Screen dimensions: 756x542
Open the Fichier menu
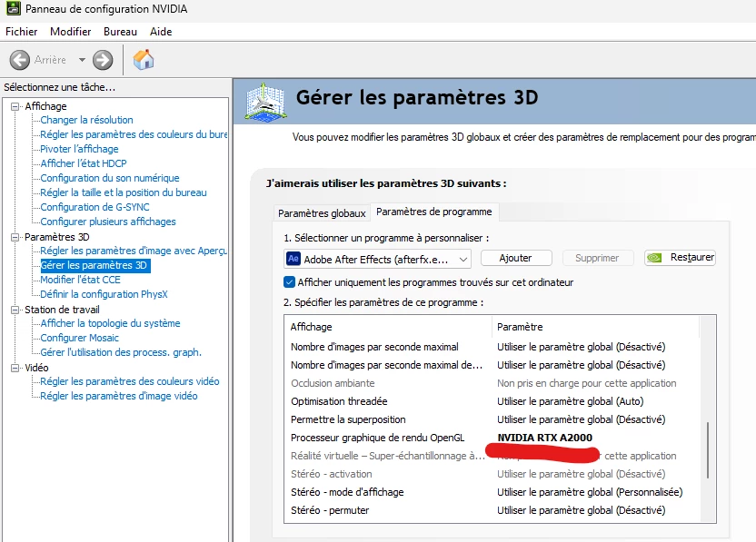[x=21, y=32]
